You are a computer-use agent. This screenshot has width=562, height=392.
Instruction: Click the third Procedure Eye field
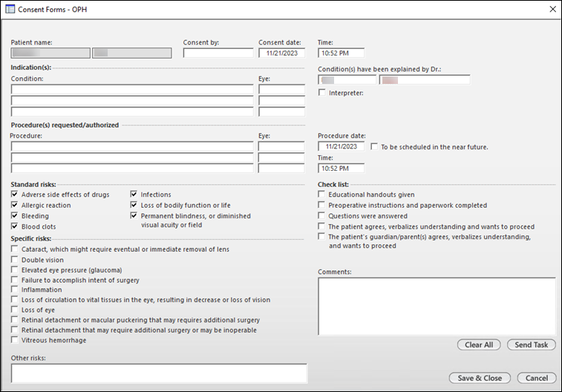coord(281,169)
